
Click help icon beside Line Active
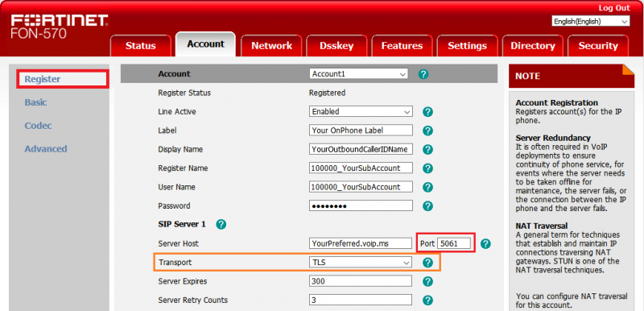point(427,112)
